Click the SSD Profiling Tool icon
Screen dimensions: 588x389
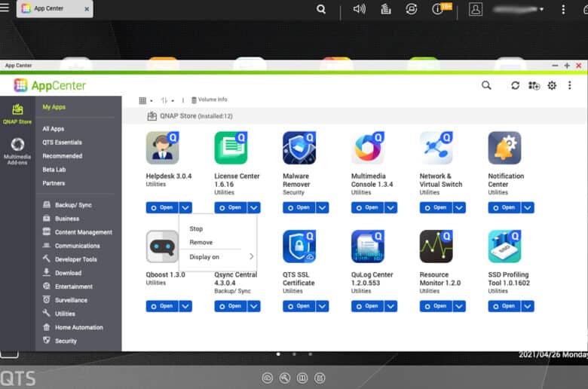[504, 247]
